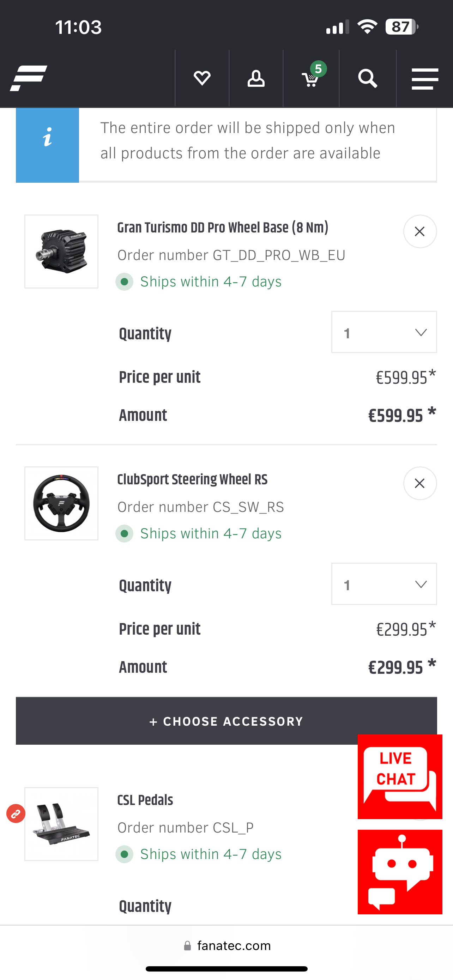Tap the blue info icon box
The width and height of the screenshot is (453, 980).
tap(48, 145)
